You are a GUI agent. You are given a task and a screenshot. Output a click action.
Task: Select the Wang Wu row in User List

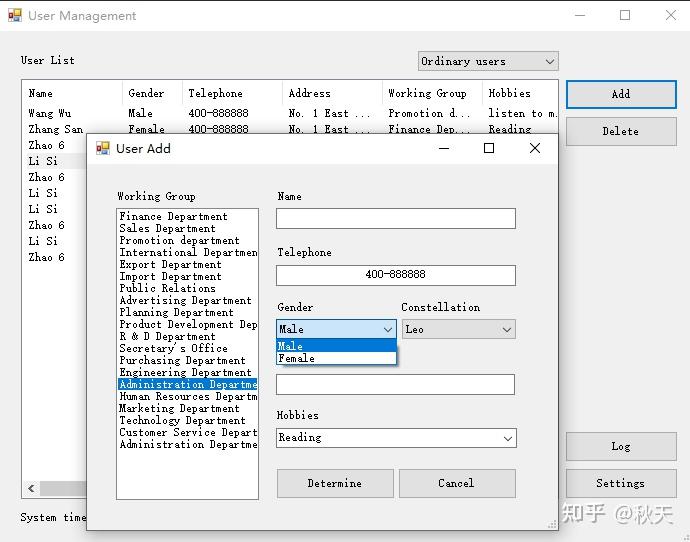pyautogui.click(x=290, y=114)
